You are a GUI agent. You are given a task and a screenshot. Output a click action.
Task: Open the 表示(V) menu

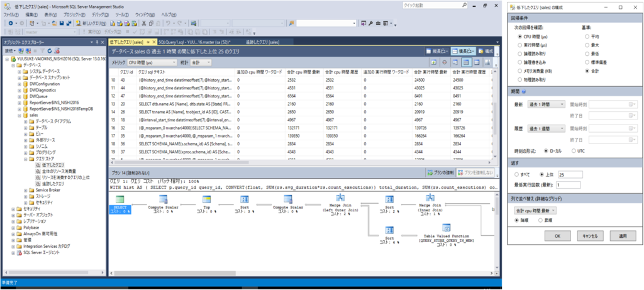51,14
